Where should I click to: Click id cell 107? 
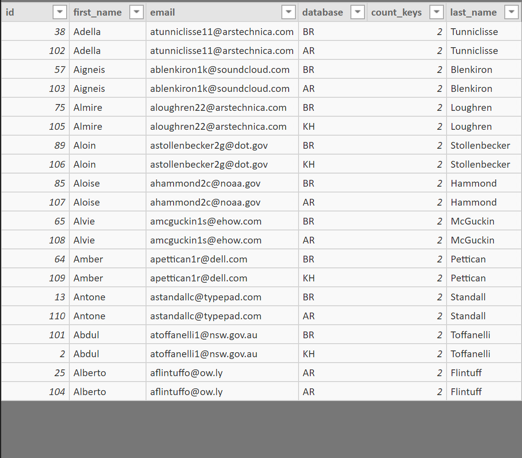35,202
